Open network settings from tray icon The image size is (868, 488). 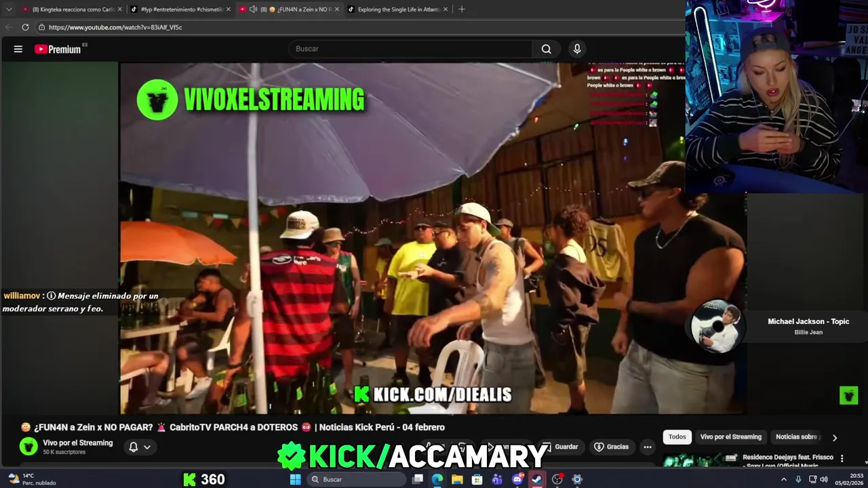(812, 479)
